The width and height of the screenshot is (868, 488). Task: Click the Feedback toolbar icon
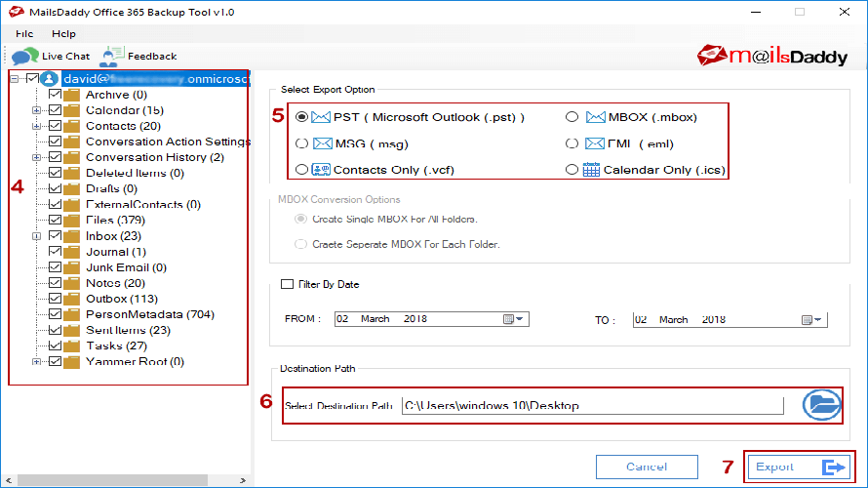pyautogui.click(x=114, y=56)
